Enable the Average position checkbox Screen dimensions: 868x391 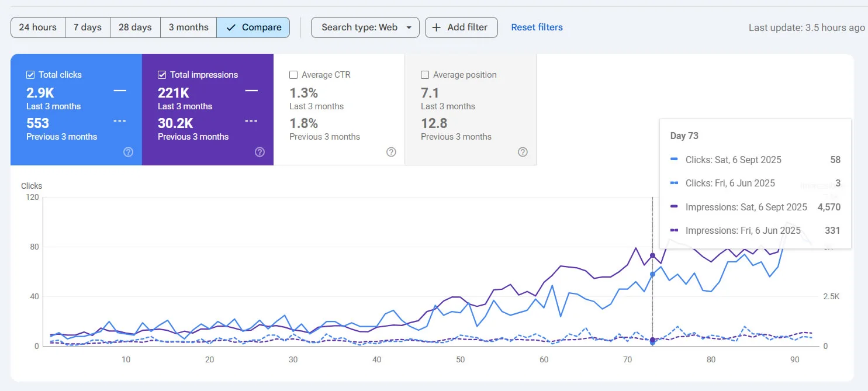[425, 74]
